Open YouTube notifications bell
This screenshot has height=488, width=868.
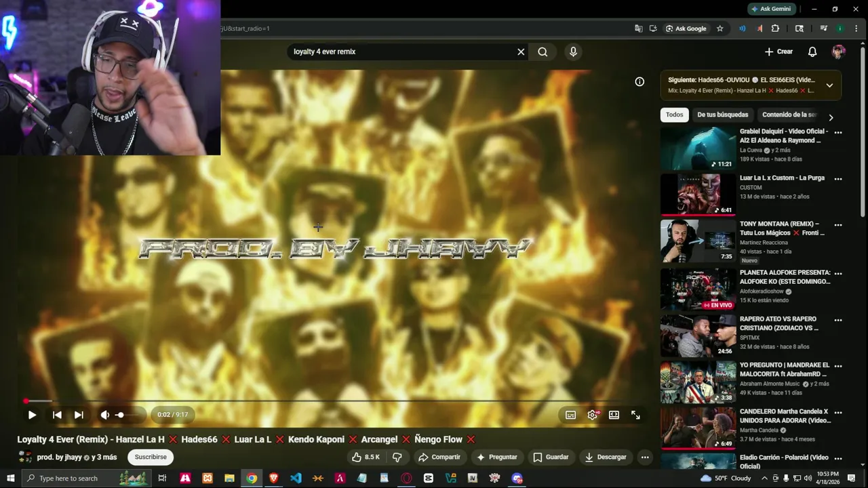click(812, 52)
